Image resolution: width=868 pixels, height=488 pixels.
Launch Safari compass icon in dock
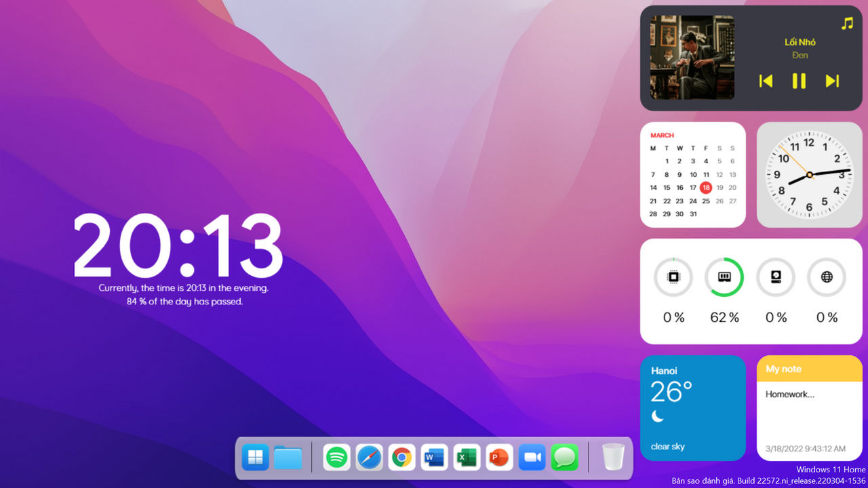click(370, 457)
